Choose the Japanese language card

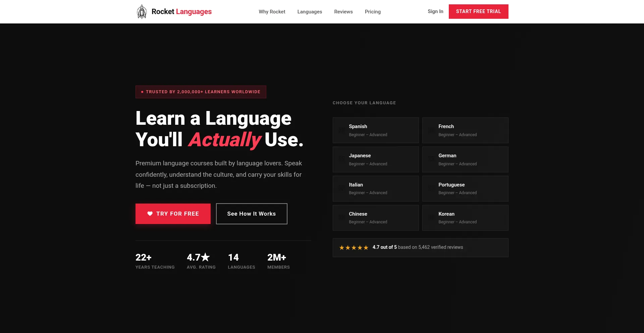click(x=376, y=159)
